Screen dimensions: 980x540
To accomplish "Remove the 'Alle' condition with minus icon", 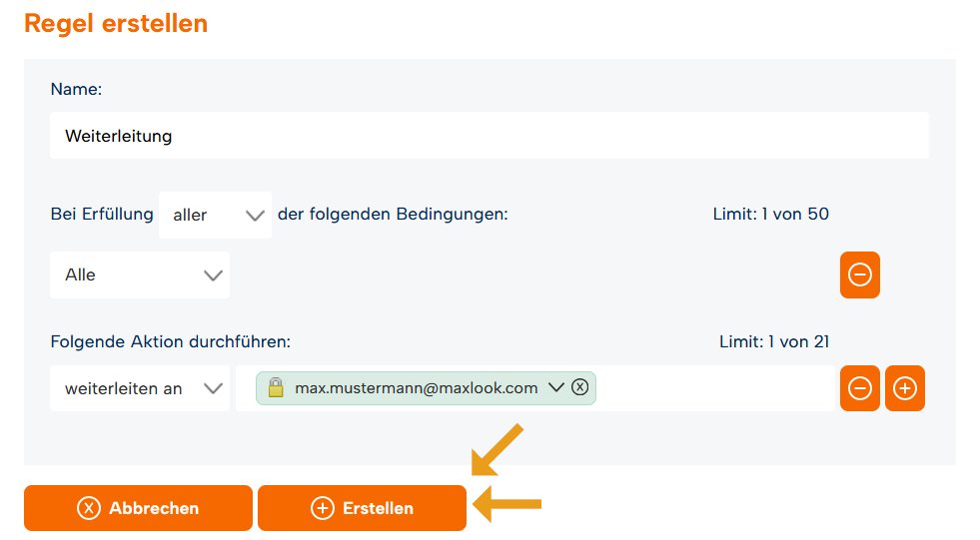I will point(859,274).
